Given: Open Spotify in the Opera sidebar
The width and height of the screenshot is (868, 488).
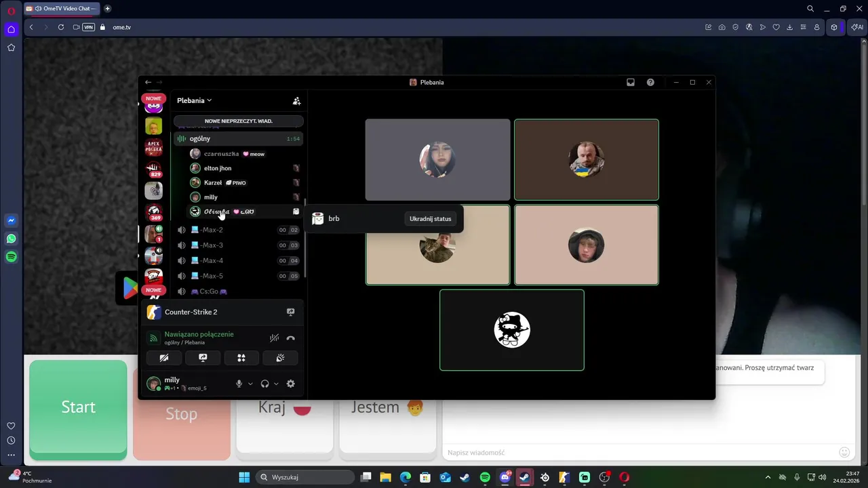Looking at the screenshot, I should click(11, 257).
